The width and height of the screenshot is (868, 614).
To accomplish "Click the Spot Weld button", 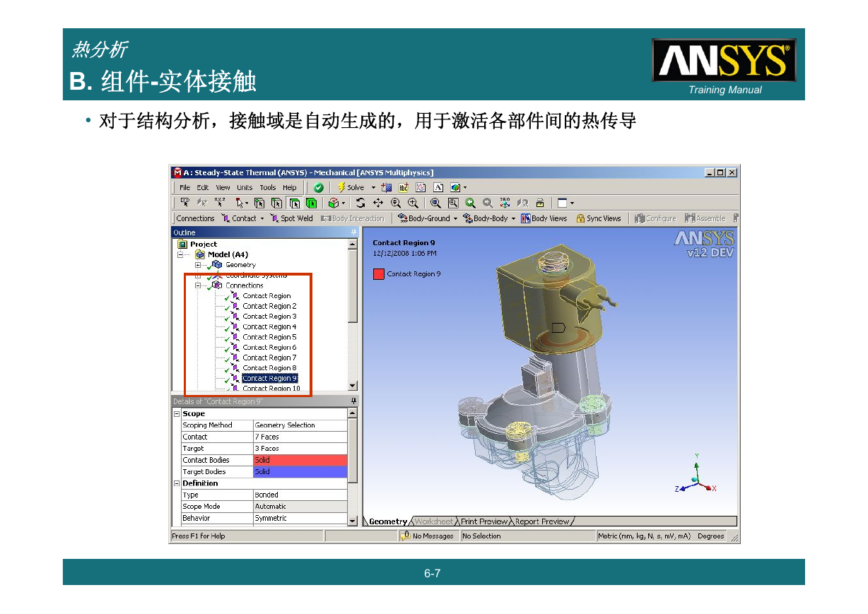I will tap(291, 218).
